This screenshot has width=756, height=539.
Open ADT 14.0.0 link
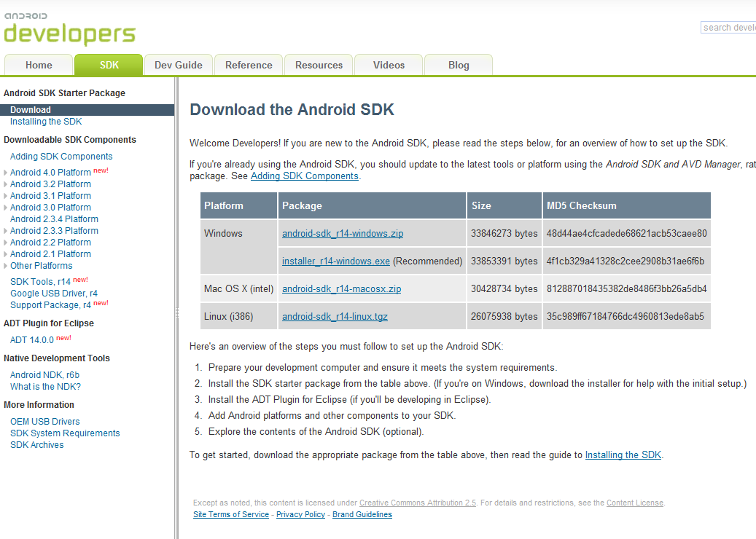(32, 340)
